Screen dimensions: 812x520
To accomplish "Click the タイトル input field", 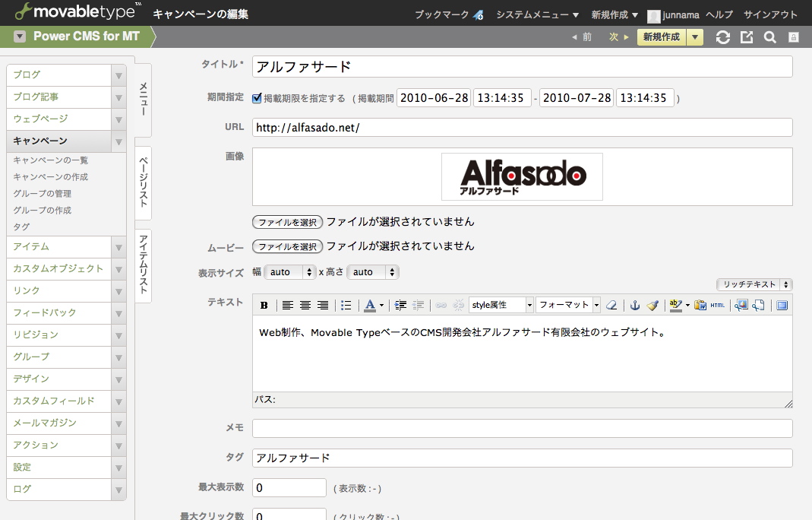I will point(523,67).
